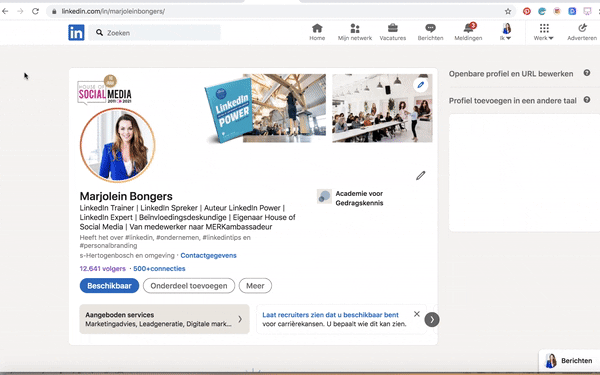600x375 pixels.
Task: Open the Adverteren link
Action: 582,32
